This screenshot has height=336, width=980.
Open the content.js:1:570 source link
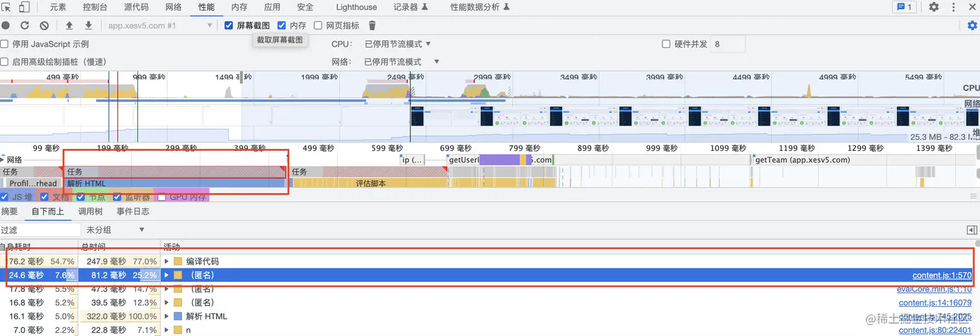coord(942,275)
